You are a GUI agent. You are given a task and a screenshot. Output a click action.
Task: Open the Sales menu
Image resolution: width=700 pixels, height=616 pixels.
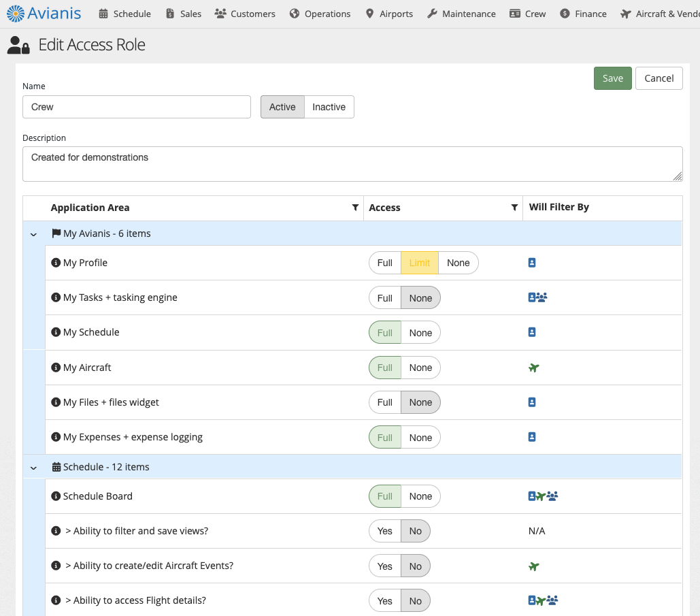click(184, 14)
